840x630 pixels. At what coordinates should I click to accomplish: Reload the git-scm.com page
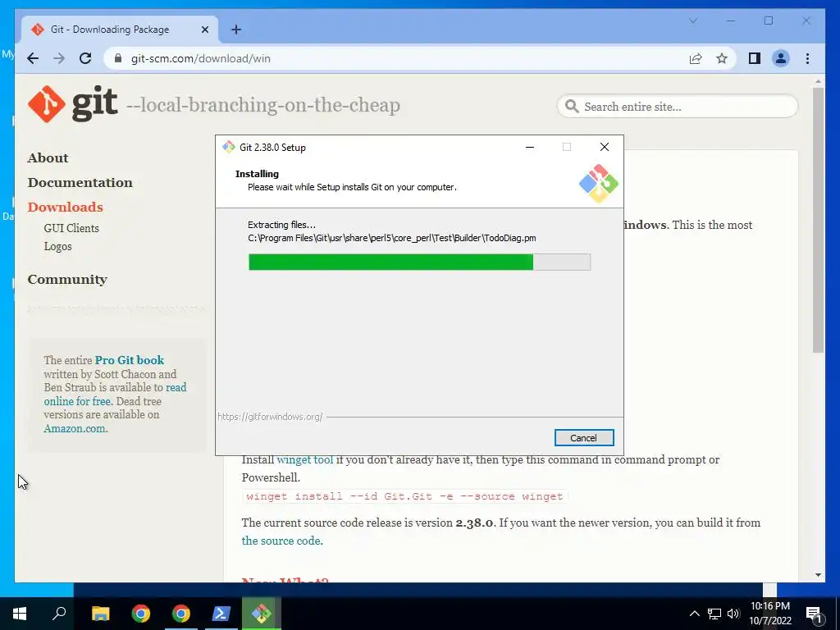85,58
